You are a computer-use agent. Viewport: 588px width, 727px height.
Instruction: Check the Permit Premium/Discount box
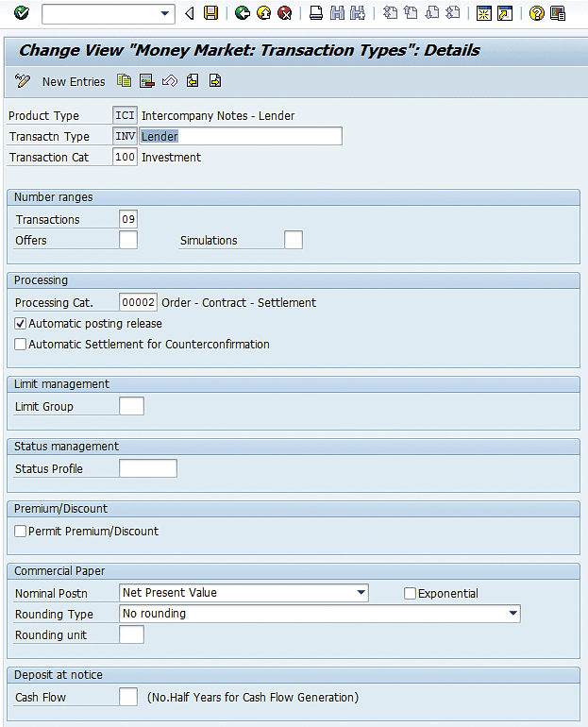coord(21,532)
